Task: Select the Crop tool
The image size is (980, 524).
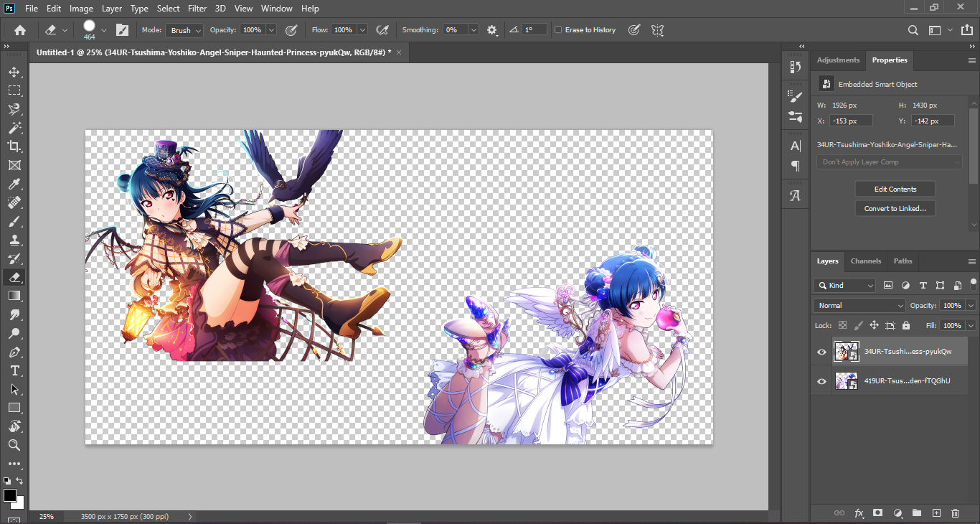Action: click(x=14, y=146)
